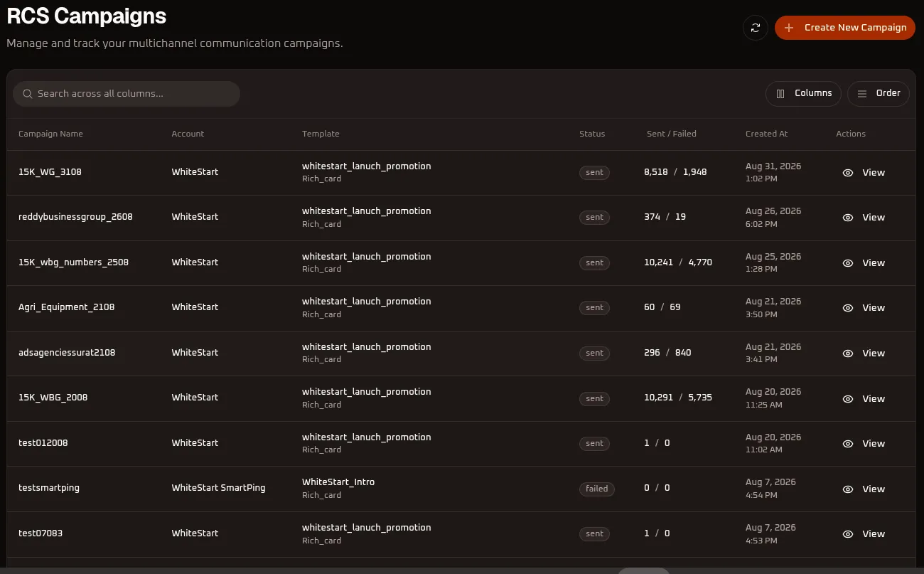The image size is (924, 574).
Task: Click the magnifier icon in search box
Action: coord(28,94)
